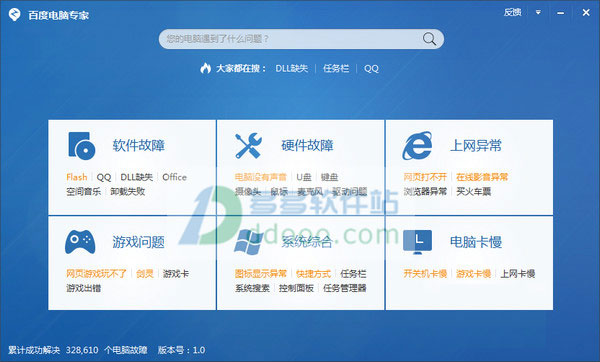Open the 软件故障 category title
The width and height of the screenshot is (600, 362).
click(x=139, y=145)
